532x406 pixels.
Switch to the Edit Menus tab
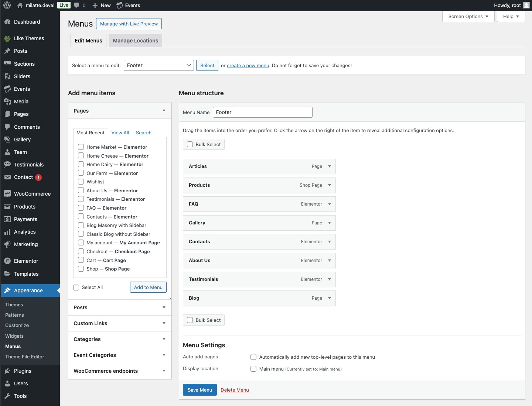(88, 41)
